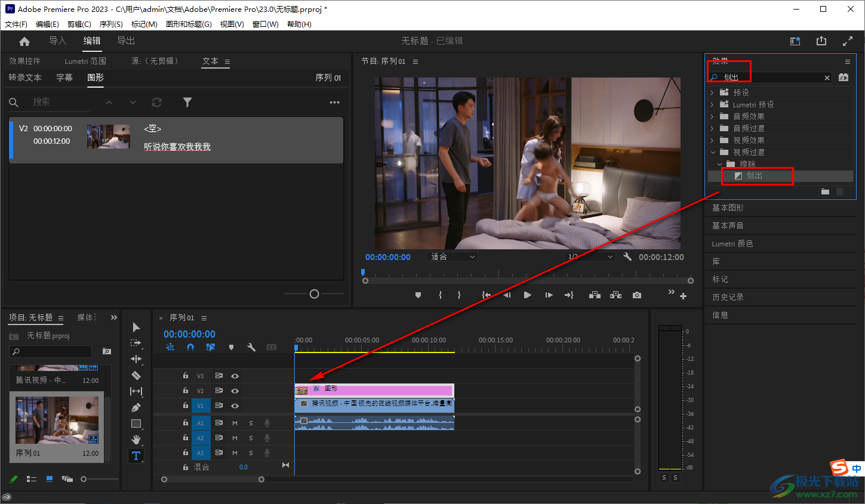Screen dimensions: 865x504
Task: Clear the effects search box text
Action: click(x=827, y=78)
